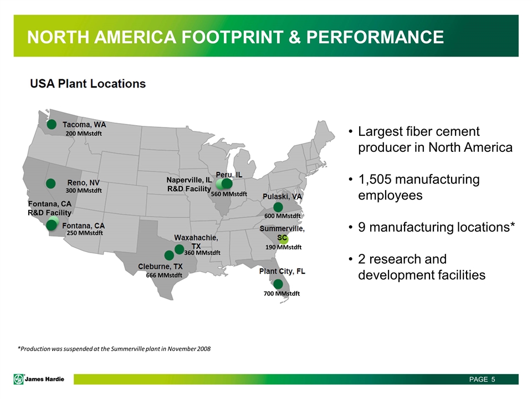
Task: Click the USA Plant Locations heading
Action: [x=88, y=84]
